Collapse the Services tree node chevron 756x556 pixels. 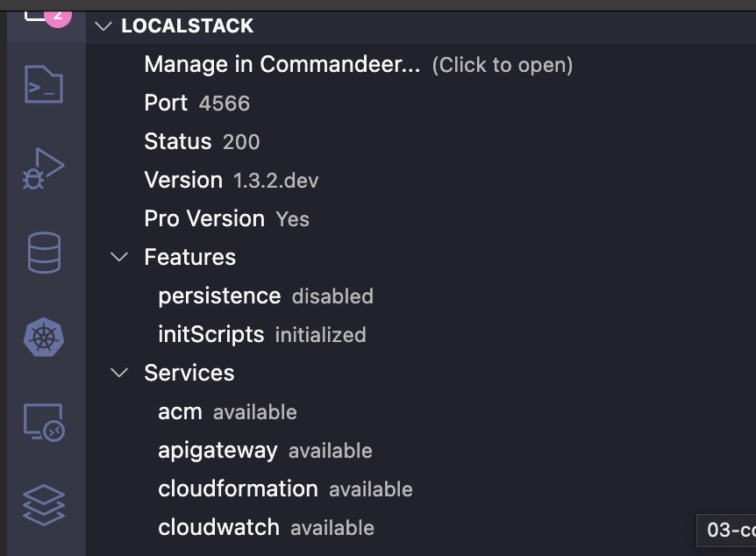(119, 373)
